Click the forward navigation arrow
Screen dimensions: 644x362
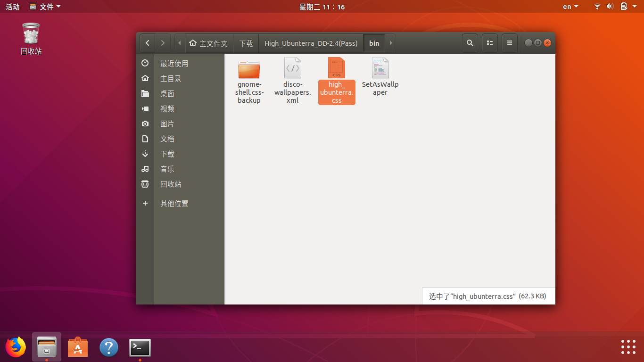tap(163, 43)
